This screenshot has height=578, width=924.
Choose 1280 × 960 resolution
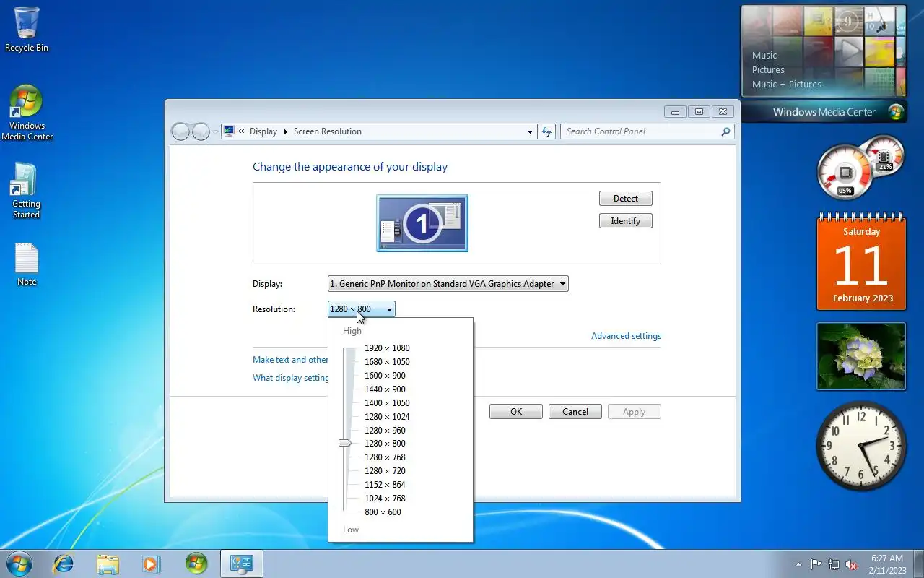pos(385,431)
